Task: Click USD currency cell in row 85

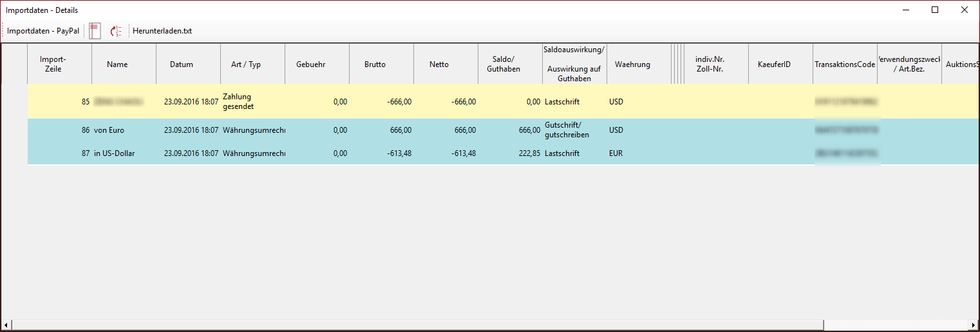Action: tap(639, 101)
